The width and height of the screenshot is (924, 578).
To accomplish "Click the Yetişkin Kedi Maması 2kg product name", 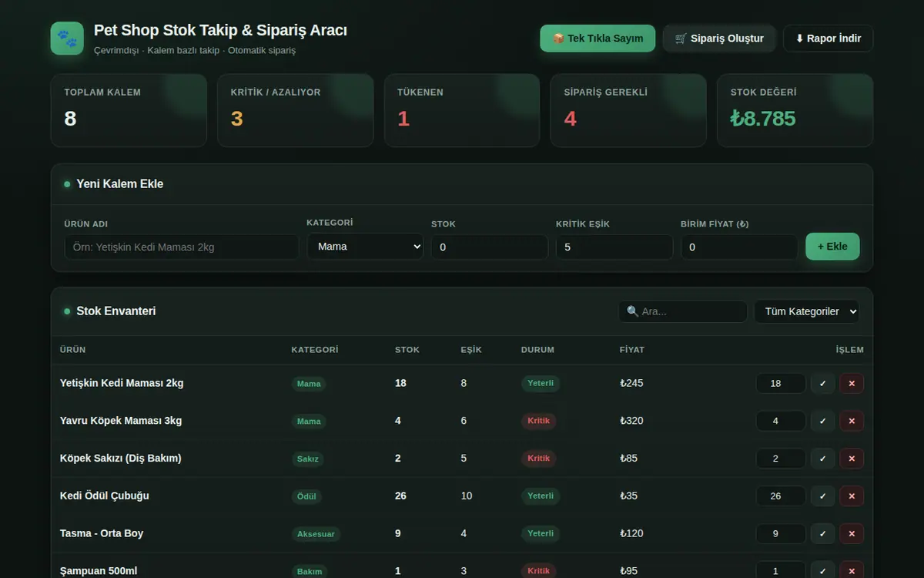I will coord(122,383).
